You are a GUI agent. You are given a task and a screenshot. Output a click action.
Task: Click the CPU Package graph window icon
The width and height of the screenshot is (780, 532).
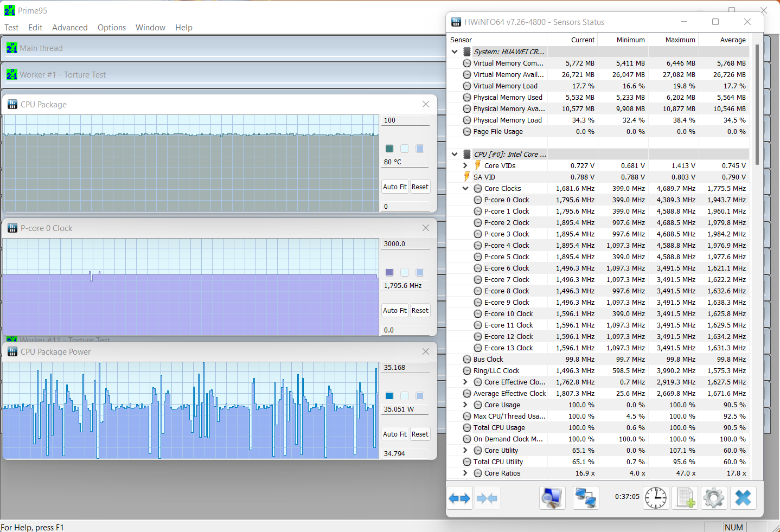click(12, 105)
